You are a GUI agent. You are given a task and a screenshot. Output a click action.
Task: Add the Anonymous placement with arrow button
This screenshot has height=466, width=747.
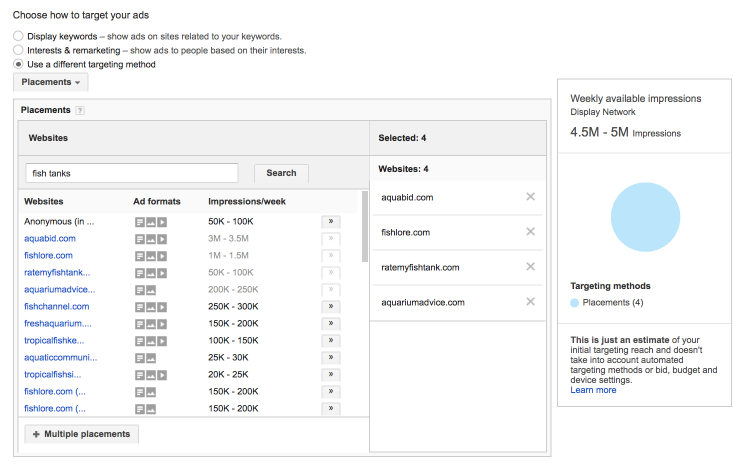click(331, 222)
